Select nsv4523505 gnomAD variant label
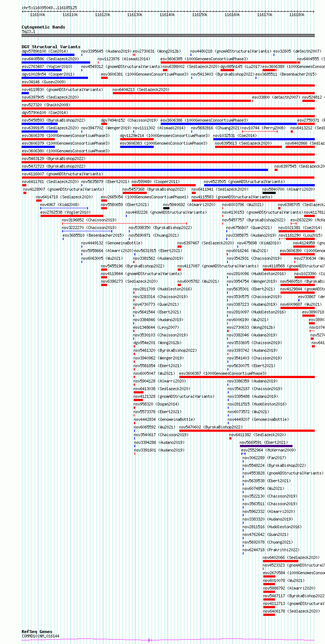The image size is (325, 644). pos(244,182)
